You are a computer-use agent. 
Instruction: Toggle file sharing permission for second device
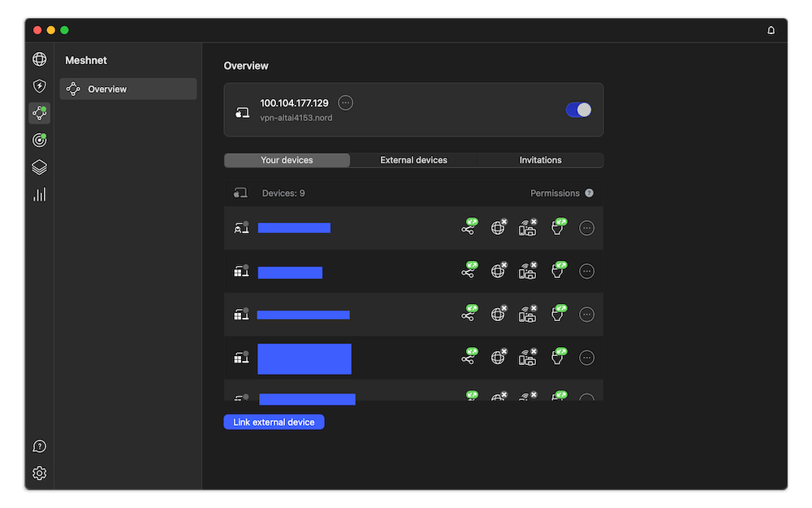[559, 270]
